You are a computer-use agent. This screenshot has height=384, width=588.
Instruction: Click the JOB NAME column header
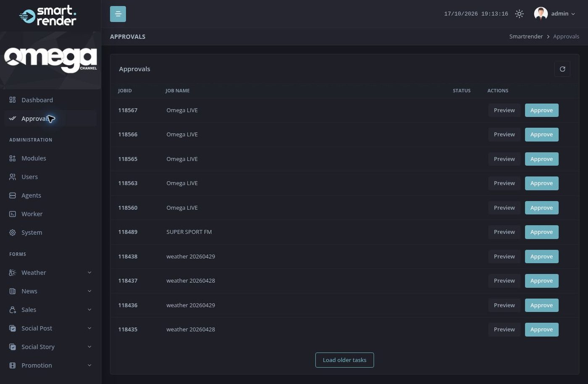point(177,91)
